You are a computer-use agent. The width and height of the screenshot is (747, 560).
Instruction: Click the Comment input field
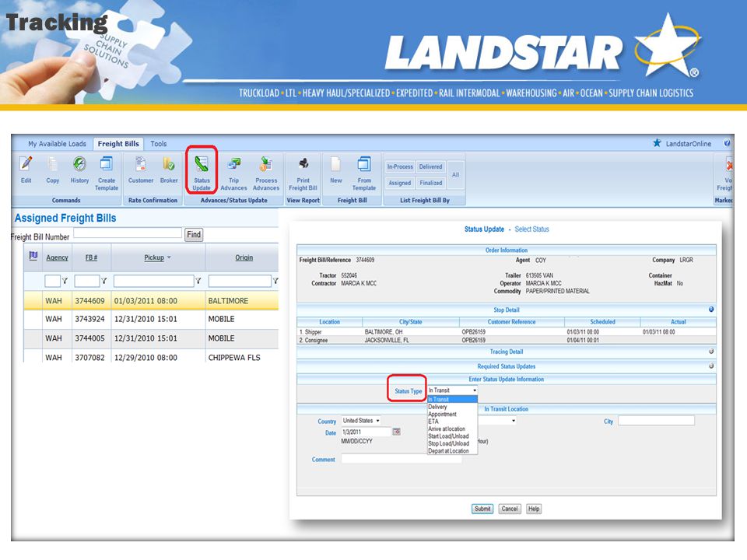pyautogui.click(x=402, y=459)
